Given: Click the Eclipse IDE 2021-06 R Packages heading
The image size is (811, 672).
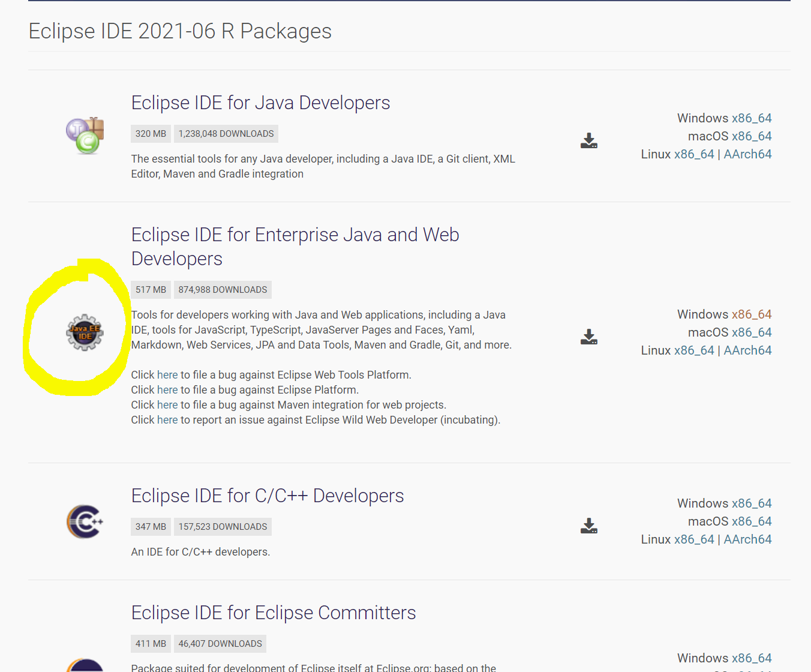Looking at the screenshot, I should click(x=180, y=31).
